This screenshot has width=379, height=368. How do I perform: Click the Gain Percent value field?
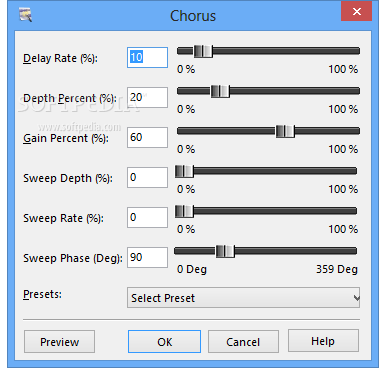click(147, 137)
